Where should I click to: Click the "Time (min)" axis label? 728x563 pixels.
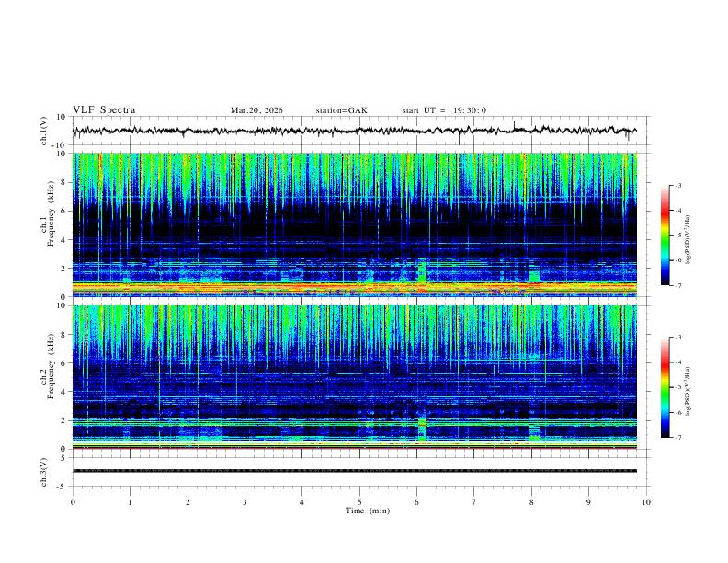pyautogui.click(x=368, y=511)
